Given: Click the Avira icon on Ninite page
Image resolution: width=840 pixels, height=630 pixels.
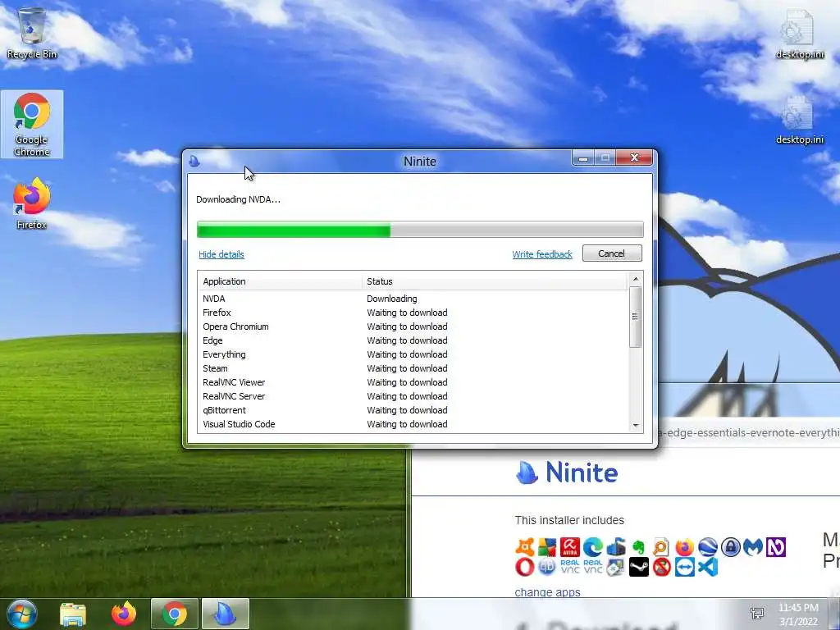Looking at the screenshot, I should tap(570, 547).
